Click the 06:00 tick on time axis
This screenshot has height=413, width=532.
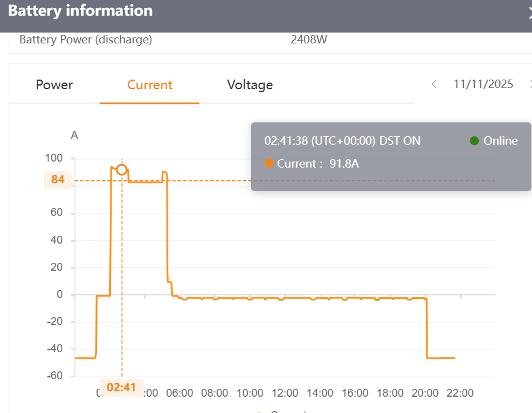click(180, 393)
